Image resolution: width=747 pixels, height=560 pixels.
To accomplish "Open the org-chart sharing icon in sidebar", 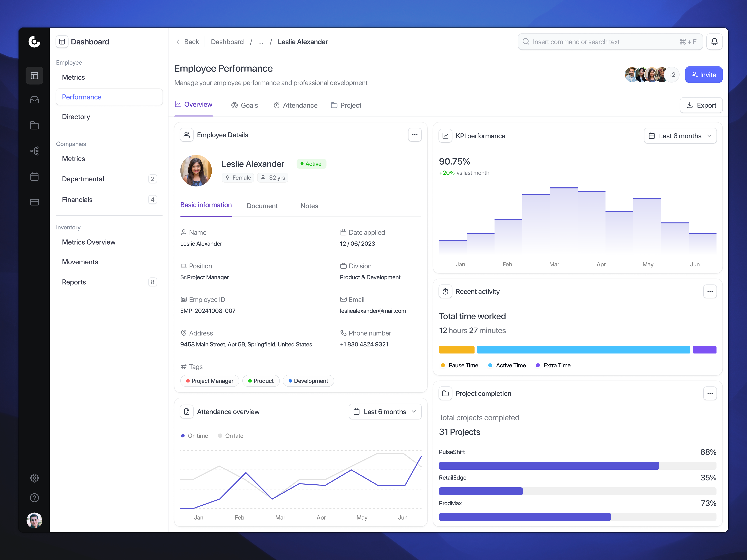I will point(34,151).
